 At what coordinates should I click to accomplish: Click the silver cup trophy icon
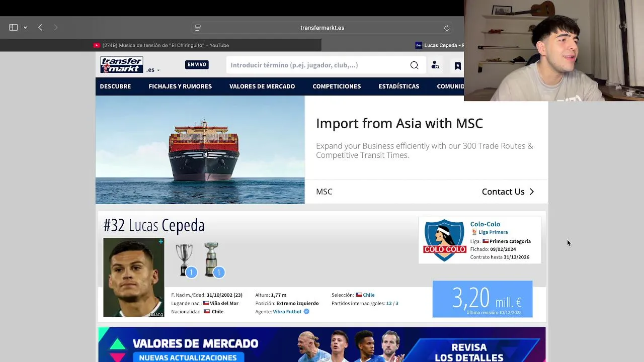point(184,259)
